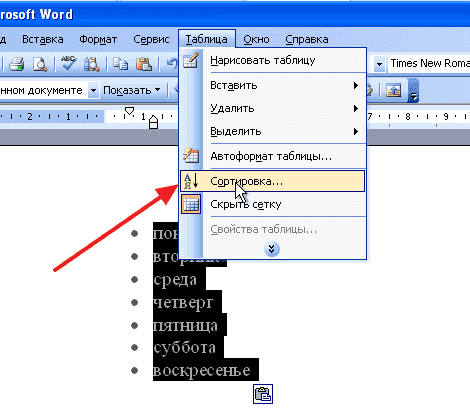Image resolution: width=470 pixels, height=410 pixels.
Task: Open the Показать dropdown
Action: [132, 90]
